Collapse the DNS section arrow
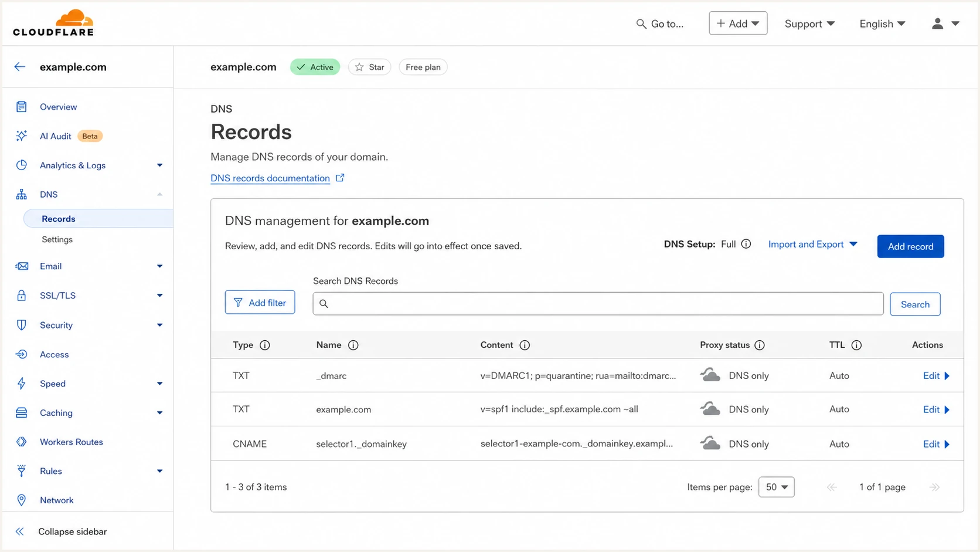 [159, 194]
